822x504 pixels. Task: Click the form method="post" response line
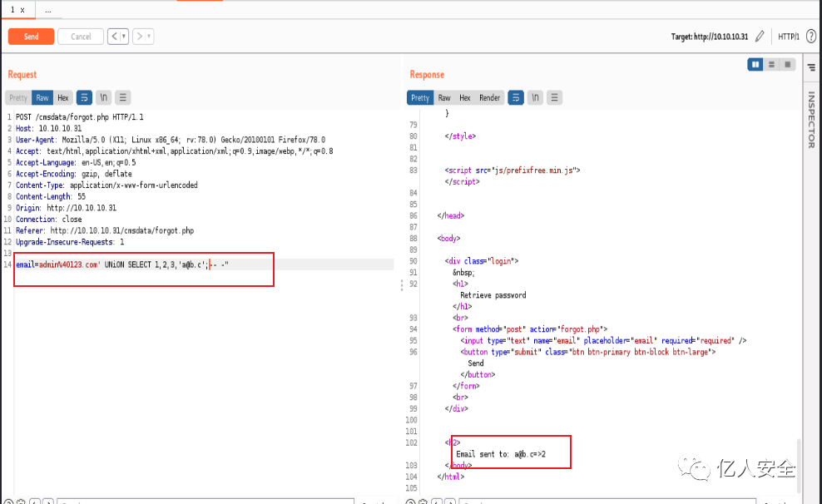pyautogui.click(x=529, y=329)
